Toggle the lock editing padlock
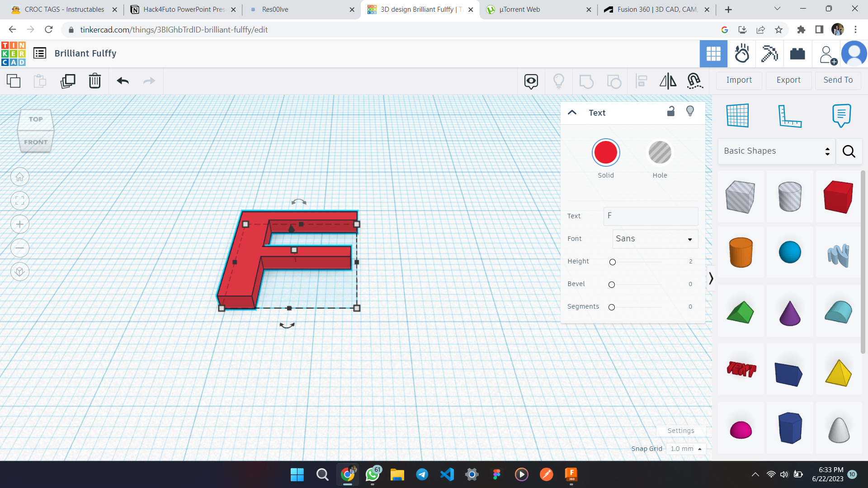 pos(671,111)
